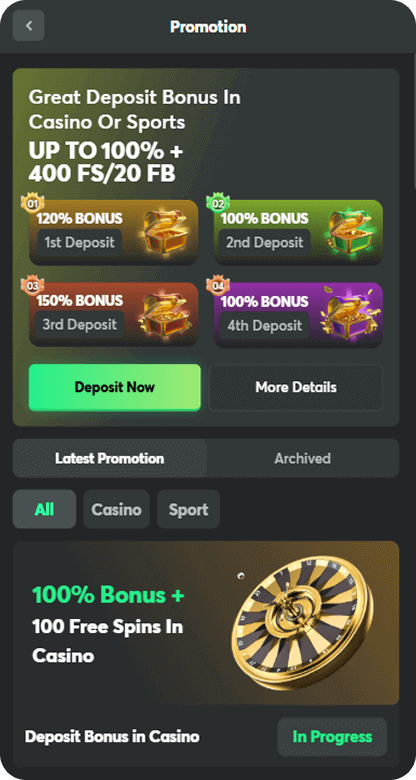Viewport: 416px width, 780px height.
Task: Click the 01 badge medal icon
Action: pyautogui.click(x=32, y=203)
